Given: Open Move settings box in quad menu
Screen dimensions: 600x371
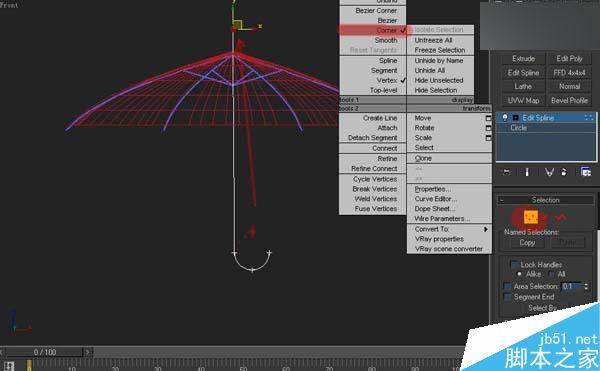Looking at the screenshot, I should click(x=488, y=118).
